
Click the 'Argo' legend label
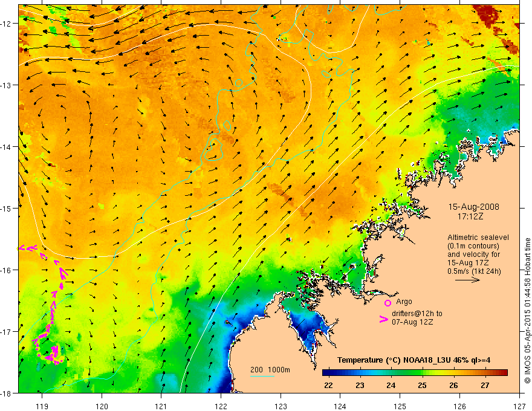(404, 302)
